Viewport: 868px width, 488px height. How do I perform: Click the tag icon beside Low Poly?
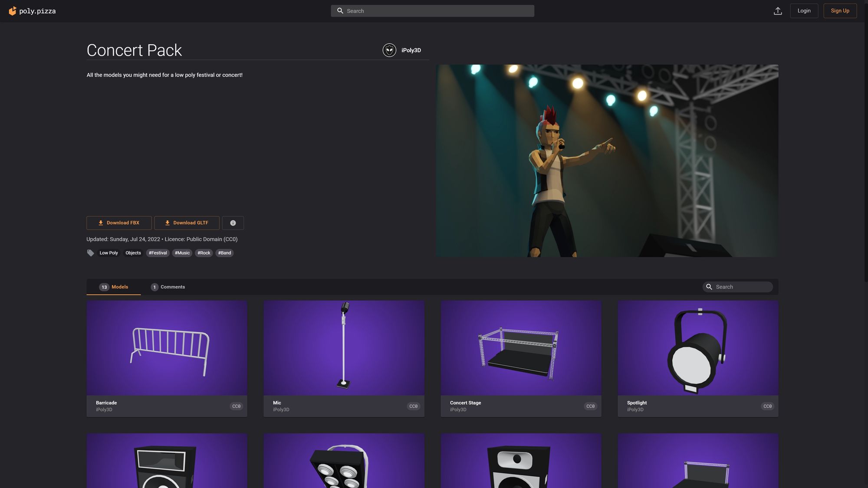(91, 253)
